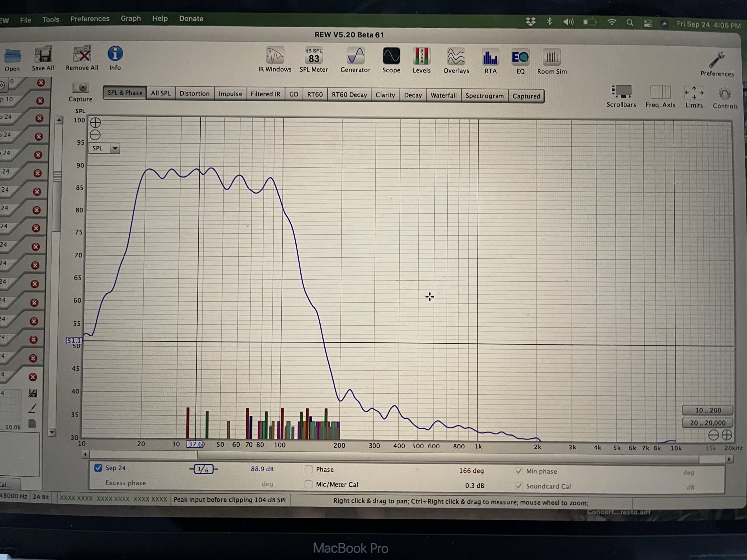Switch to the Clarity tab
747x560 pixels.
(385, 95)
